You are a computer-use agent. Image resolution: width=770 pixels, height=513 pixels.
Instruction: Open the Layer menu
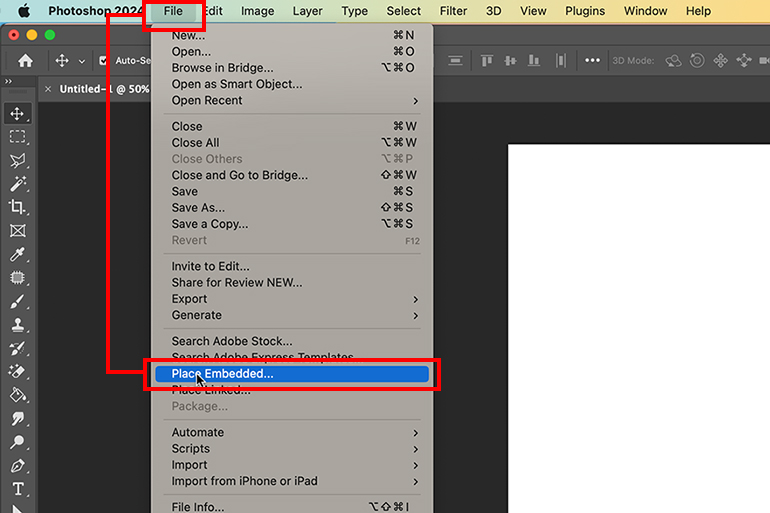[x=307, y=11]
